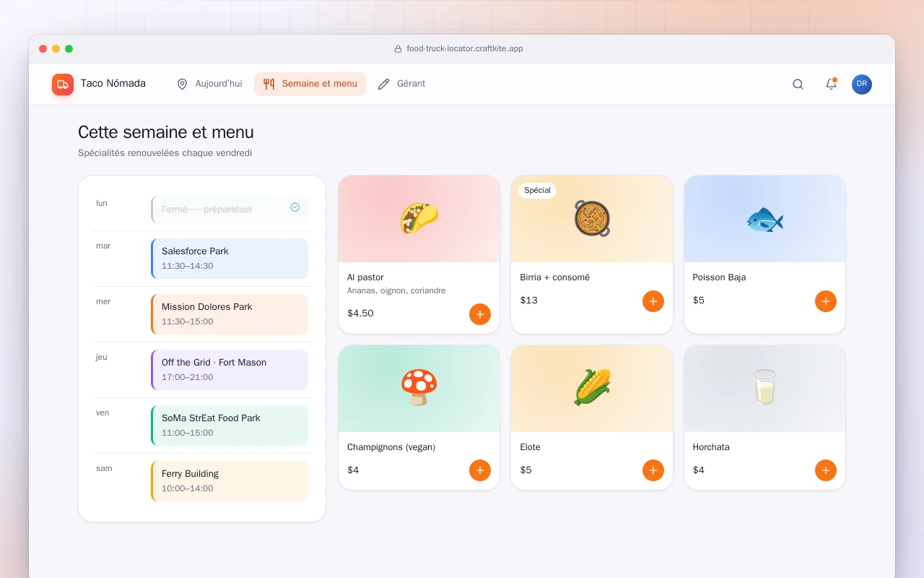The height and width of the screenshot is (578, 924).
Task: Add Al pastor with plus button
Action: point(480,314)
